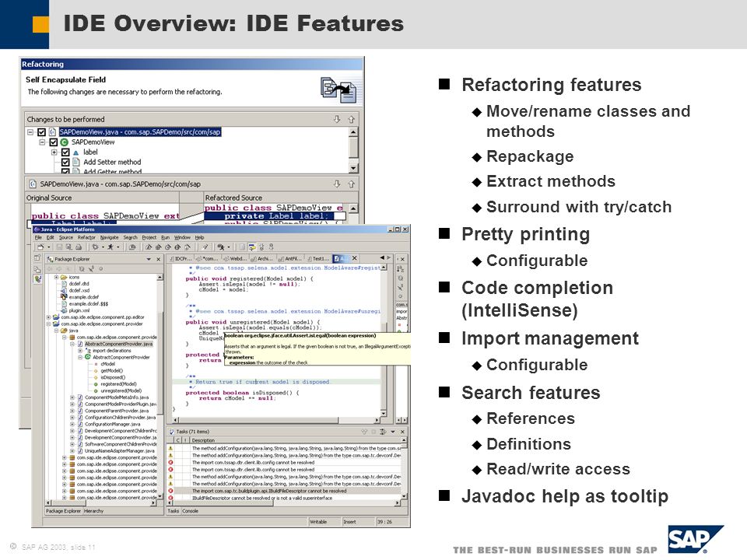Click next-difference down arrow above Original Source
The image size is (747, 560).
point(337,184)
